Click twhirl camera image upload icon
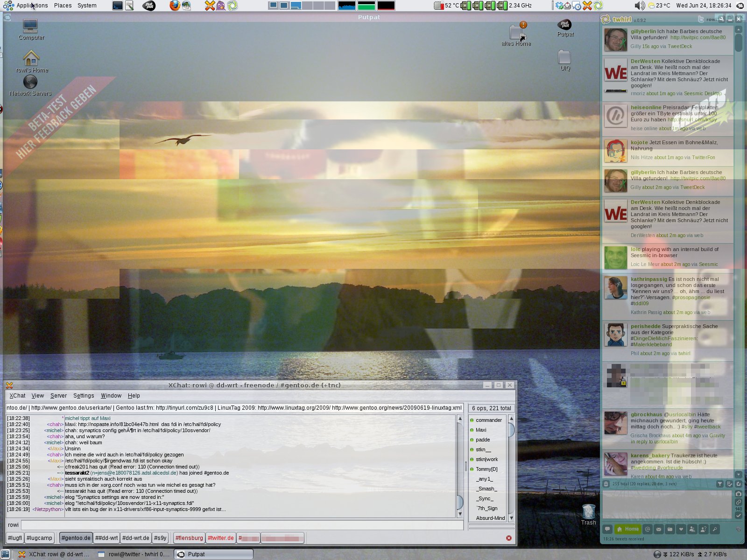This screenshot has height=560, width=747. (739, 494)
